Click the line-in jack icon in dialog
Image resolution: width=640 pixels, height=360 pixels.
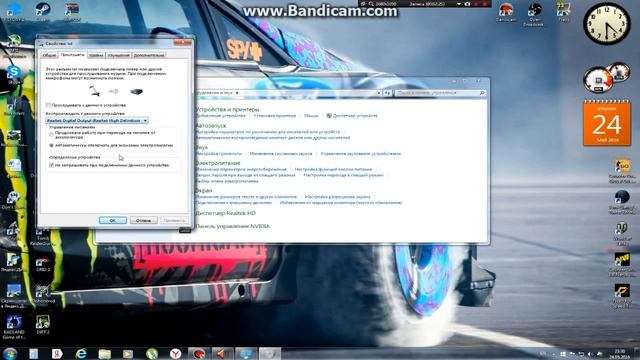(x=95, y=91)
